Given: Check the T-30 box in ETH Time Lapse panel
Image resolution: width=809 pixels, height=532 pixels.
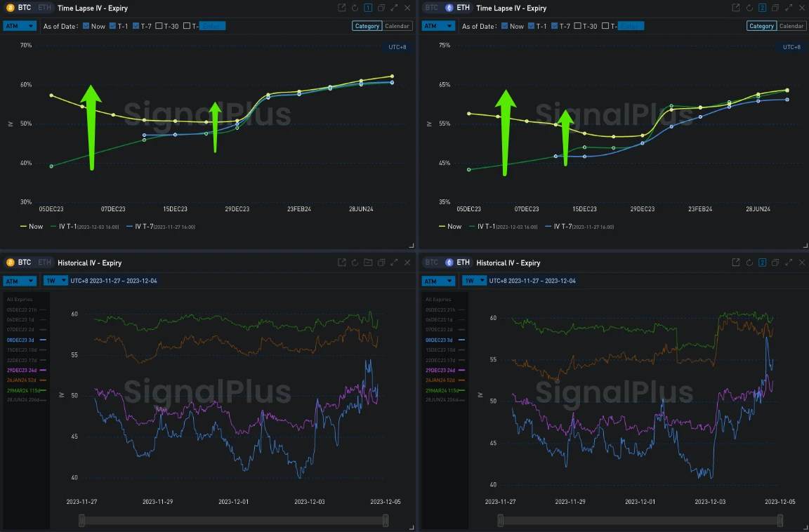Looking at the screenshot, I should click(577, 26).
